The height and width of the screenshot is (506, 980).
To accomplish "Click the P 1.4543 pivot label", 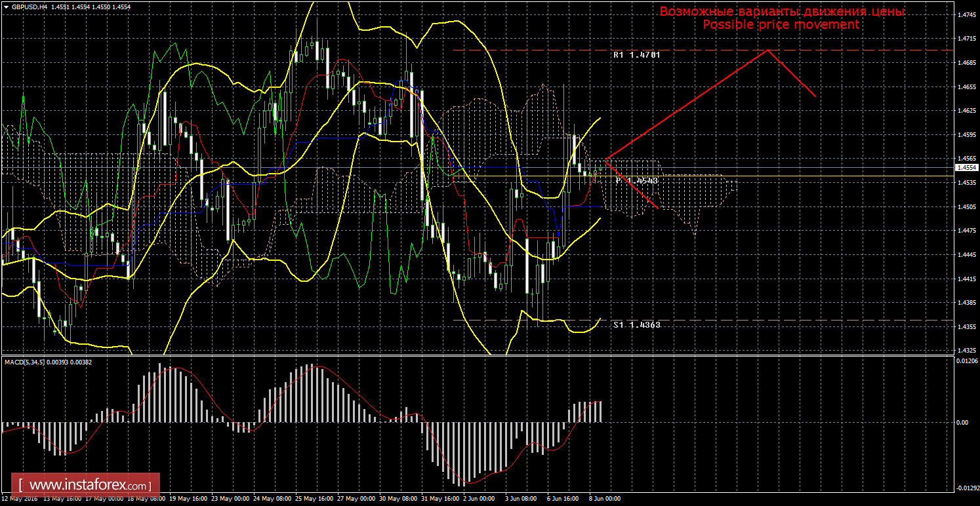I will [x=636, y=180].
